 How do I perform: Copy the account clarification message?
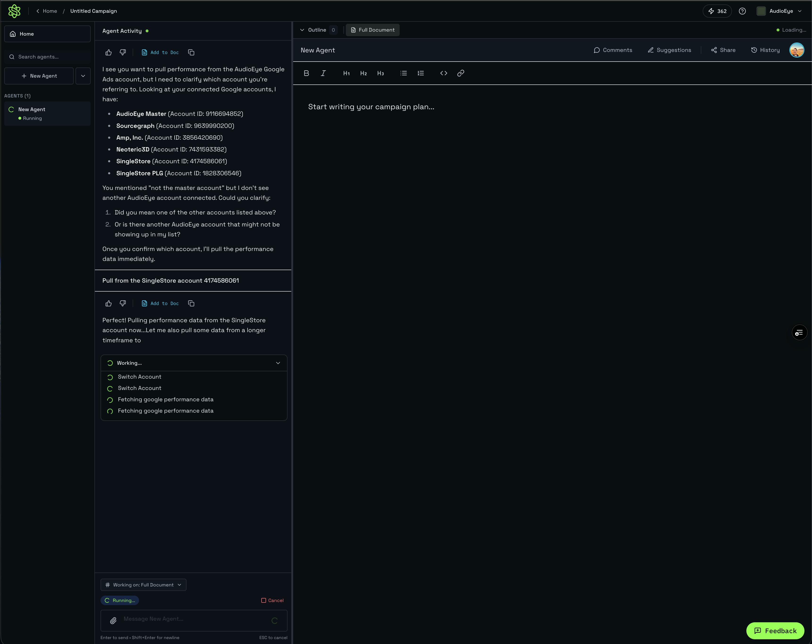(x=191, y=52)
